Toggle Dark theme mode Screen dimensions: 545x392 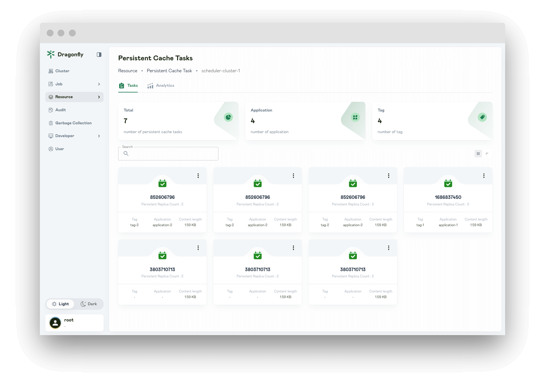tap(89, 304)
